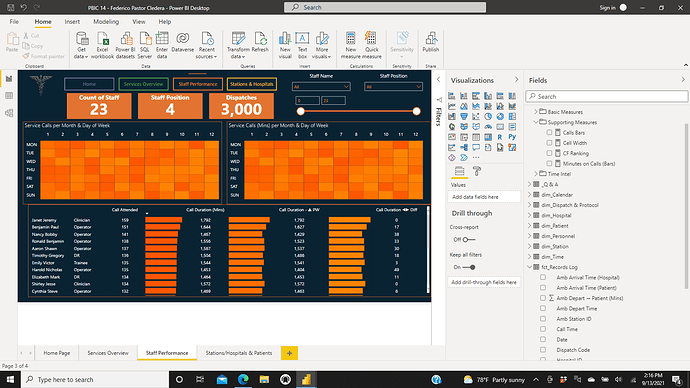Check Minutes on Calls (Bars) measure
Viewport: 690px width, 388px height.
(x=549, y=163)
